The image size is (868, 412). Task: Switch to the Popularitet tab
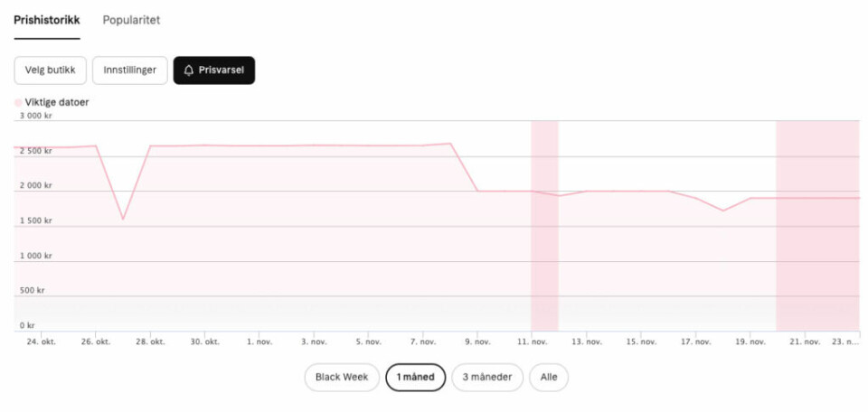131,20
